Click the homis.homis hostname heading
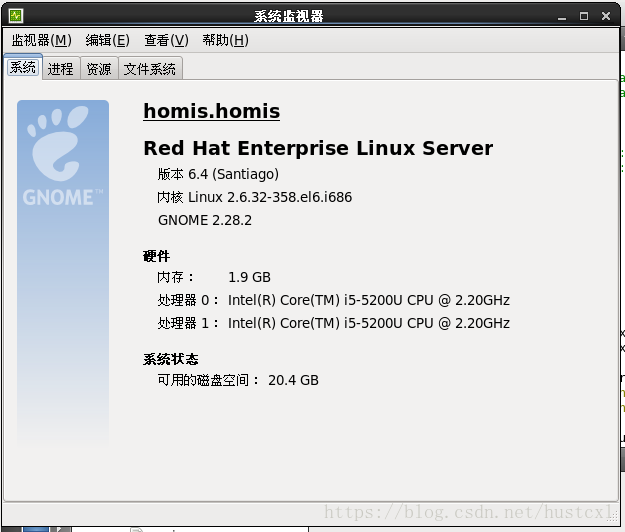This screenshot has height=532, width=625. pyautogui.click(x=212, y=111)
